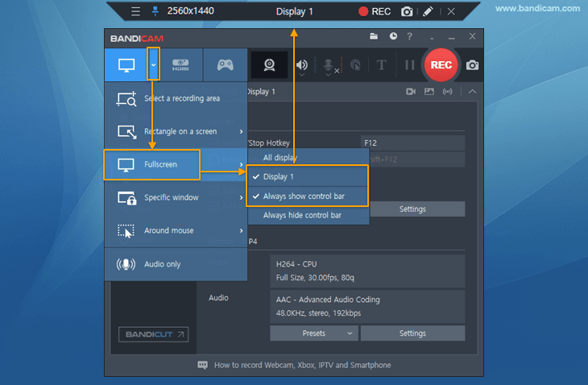This screenshot has height=385, width=588.
Task: Click the F12 hotkey field
Action: [413, 143]
